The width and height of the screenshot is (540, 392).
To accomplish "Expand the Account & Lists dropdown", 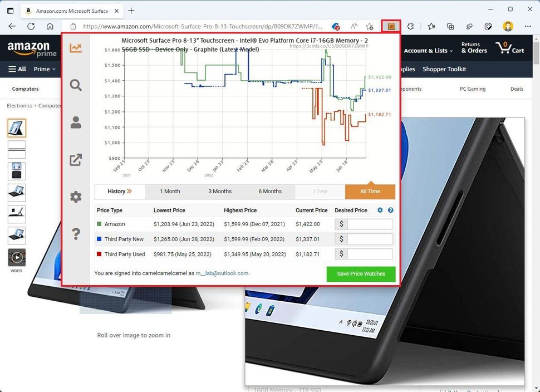I will coord(429,50).
